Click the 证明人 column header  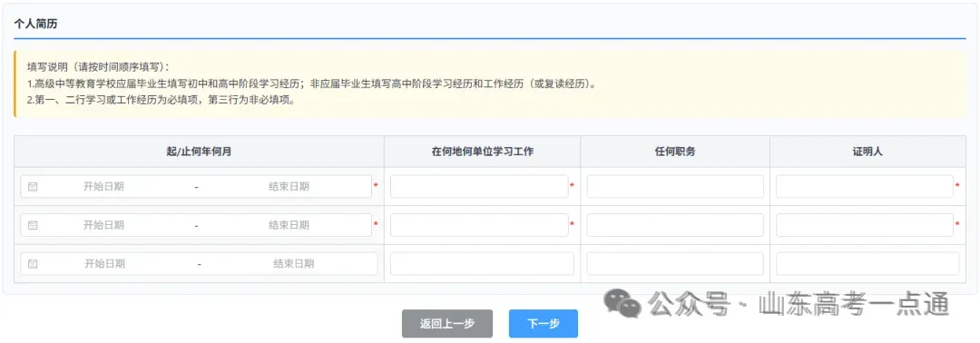(867, 152)
